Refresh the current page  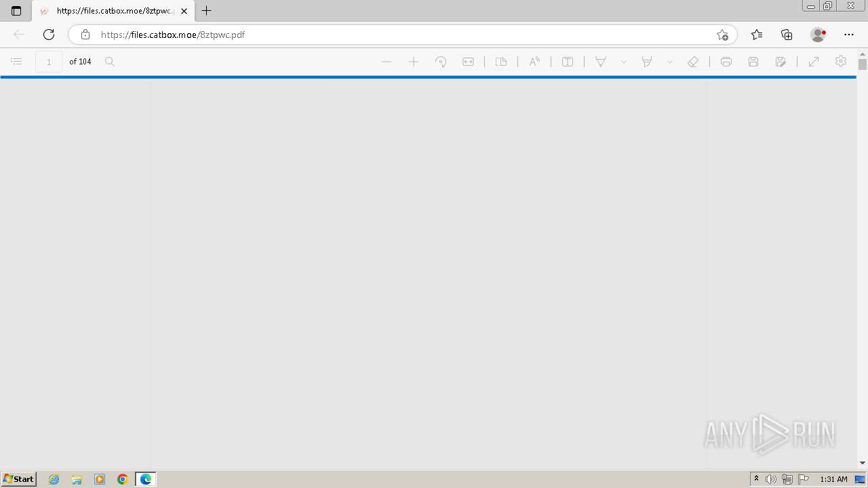(x=49, y=35)
